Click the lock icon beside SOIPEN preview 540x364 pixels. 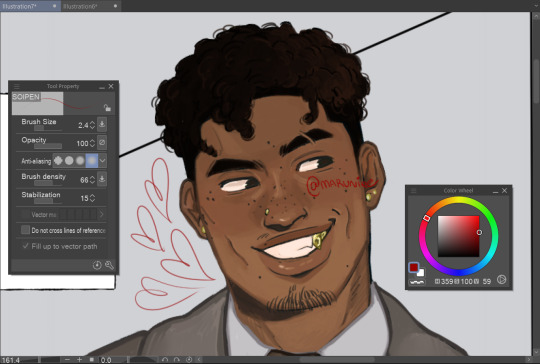107,108
